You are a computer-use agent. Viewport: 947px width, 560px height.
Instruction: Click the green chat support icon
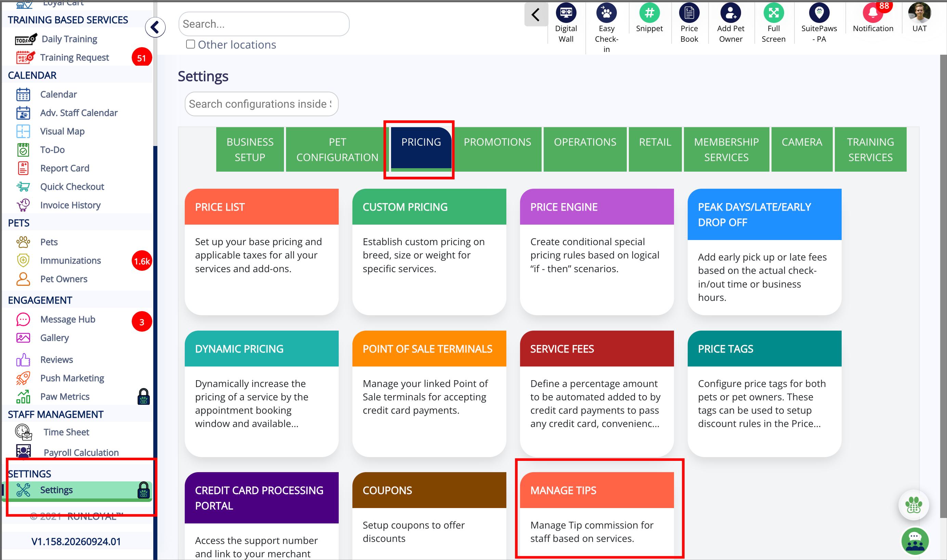pos(914,542)
